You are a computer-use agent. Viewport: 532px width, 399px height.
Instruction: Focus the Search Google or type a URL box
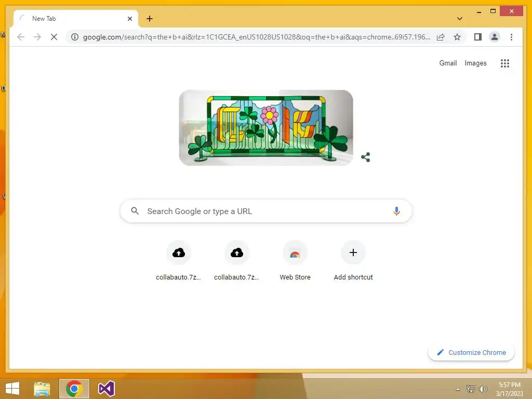[266, 211]
